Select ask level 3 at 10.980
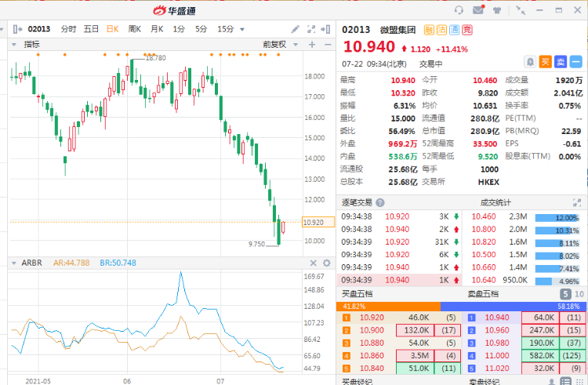The height and width of the screenshot is (385, 588). click(524, 343)
